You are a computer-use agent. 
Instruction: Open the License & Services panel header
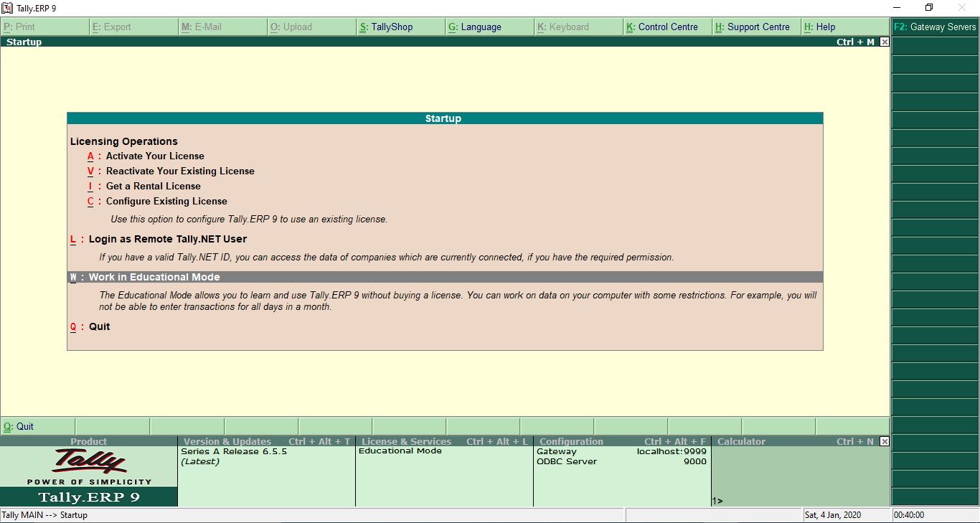(x=444, y=441)
